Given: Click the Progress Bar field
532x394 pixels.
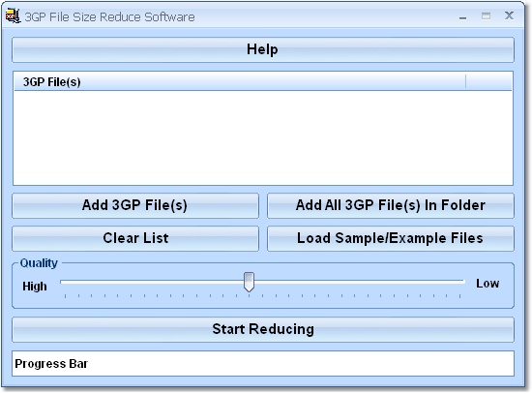Looking at the screenshot, I should tap(263, 364).
